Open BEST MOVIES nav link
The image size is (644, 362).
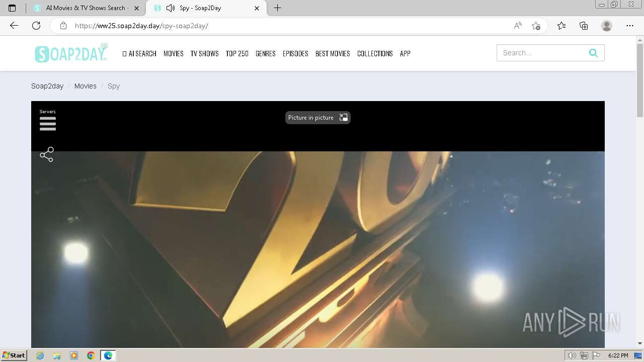(333, 53)
